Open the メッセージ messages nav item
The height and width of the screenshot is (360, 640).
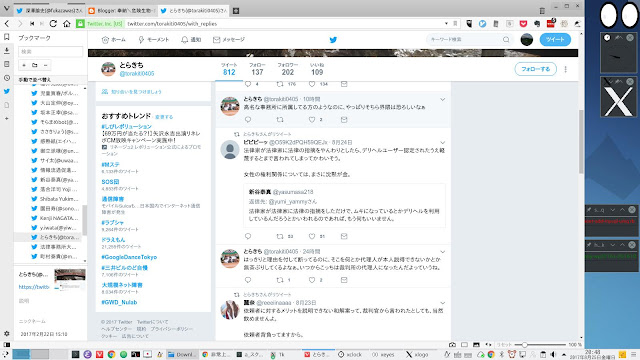(229, 40)
